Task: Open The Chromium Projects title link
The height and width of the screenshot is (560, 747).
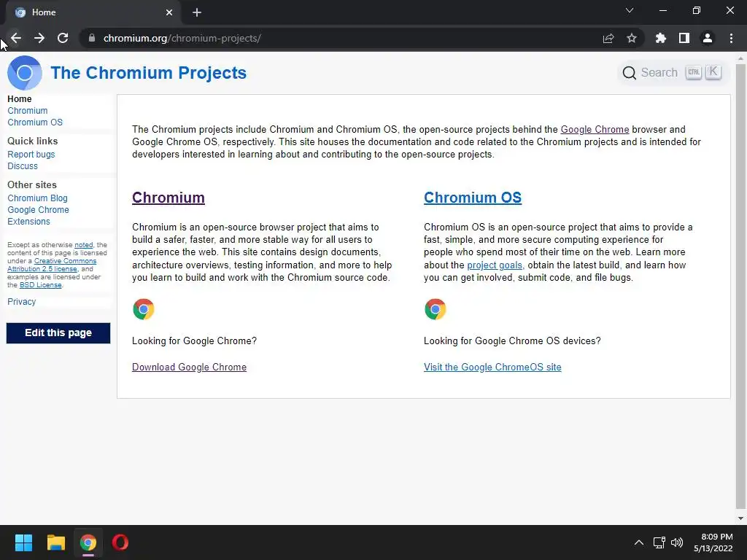Action: coord(149,73)
